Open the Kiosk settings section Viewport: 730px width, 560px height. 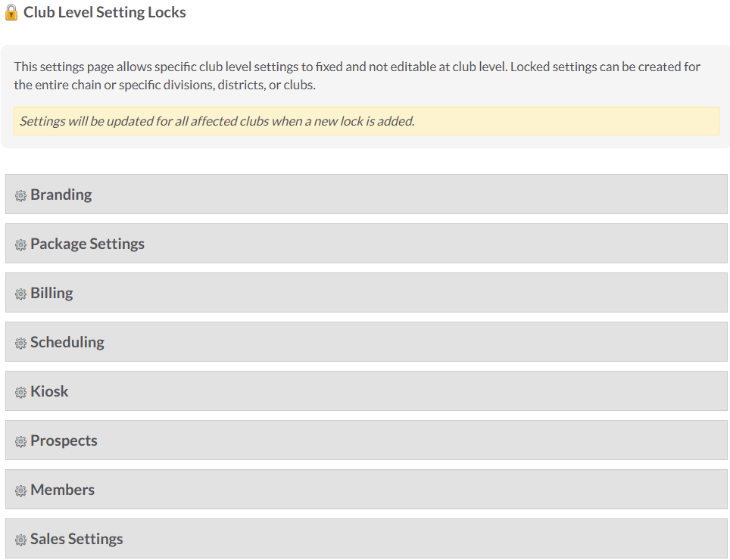367,391
